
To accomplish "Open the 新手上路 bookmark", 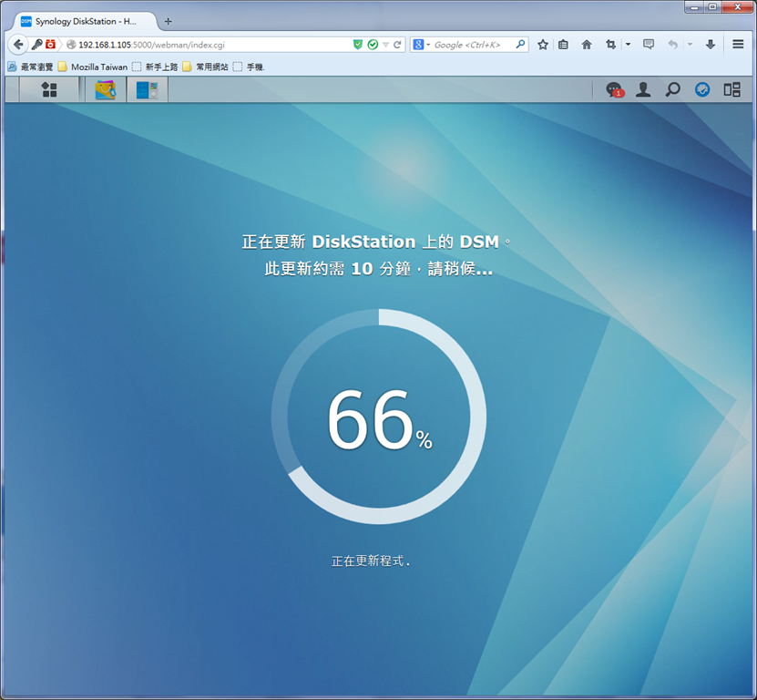I will pos(155,67).
